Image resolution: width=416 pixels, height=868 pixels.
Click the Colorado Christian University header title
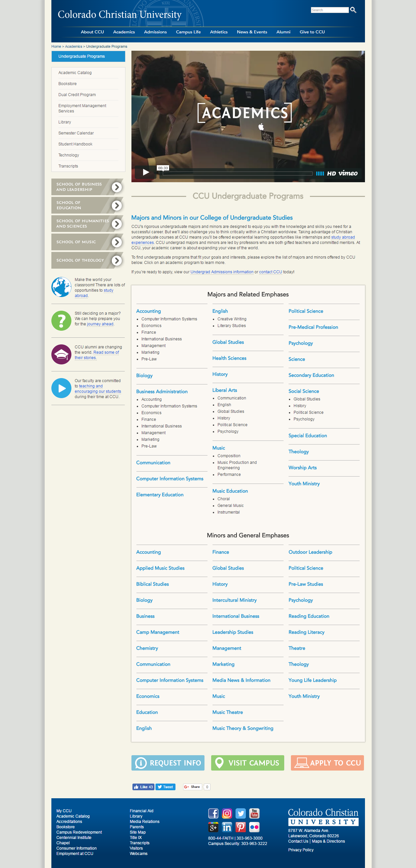pyautogui.click(x=119, y=14)
